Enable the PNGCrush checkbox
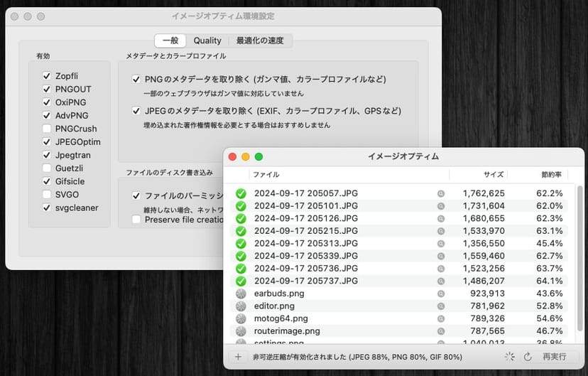Image resolution: width=588 pixels, height=376 pixels. click(x=47, y=129)
